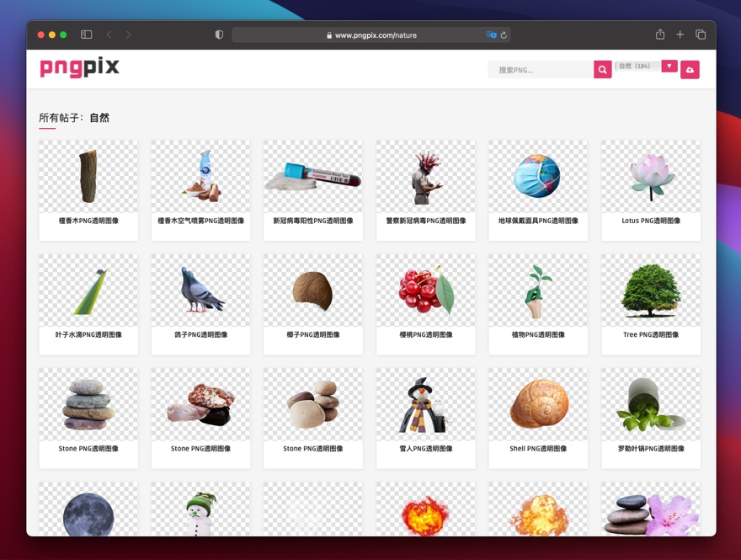This screenshot has width=741, height=560.
Task: Click the 檀香木PNG透明图像 title link
Action: pyautogui.click(x=88, y=221)
